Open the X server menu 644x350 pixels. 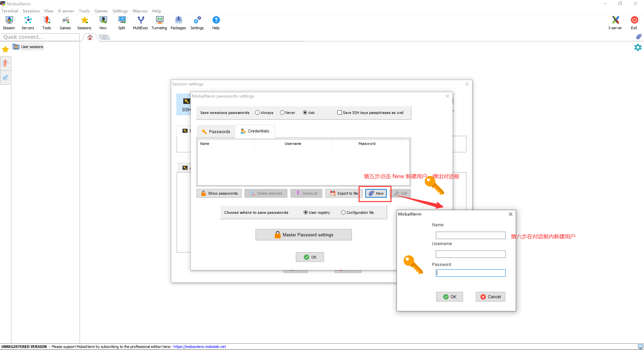point(66,11)
